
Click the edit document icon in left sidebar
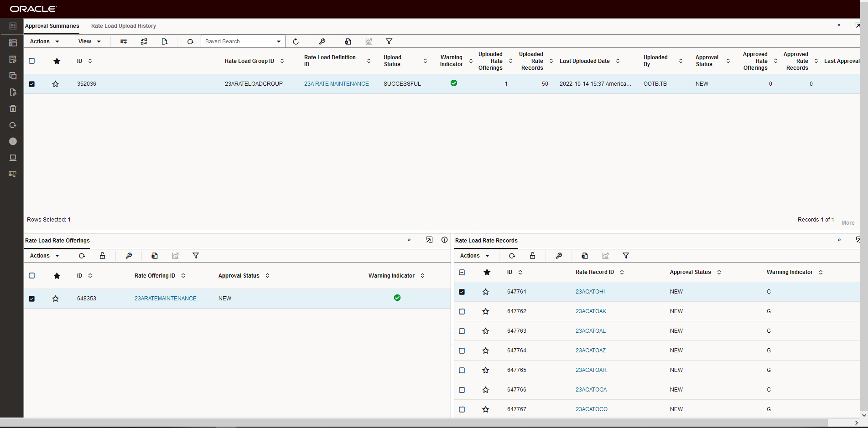coord(13,92)
